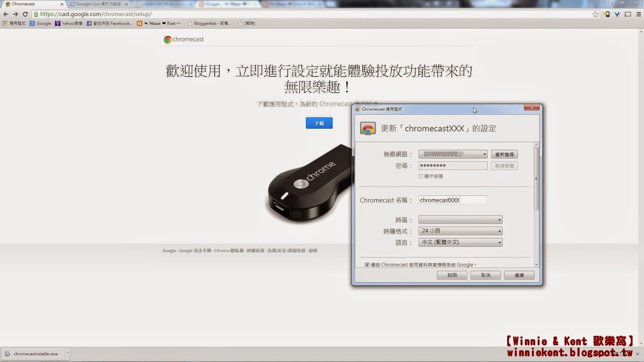
Task: Open the Google bookmark
Action: tap(40, 23)
